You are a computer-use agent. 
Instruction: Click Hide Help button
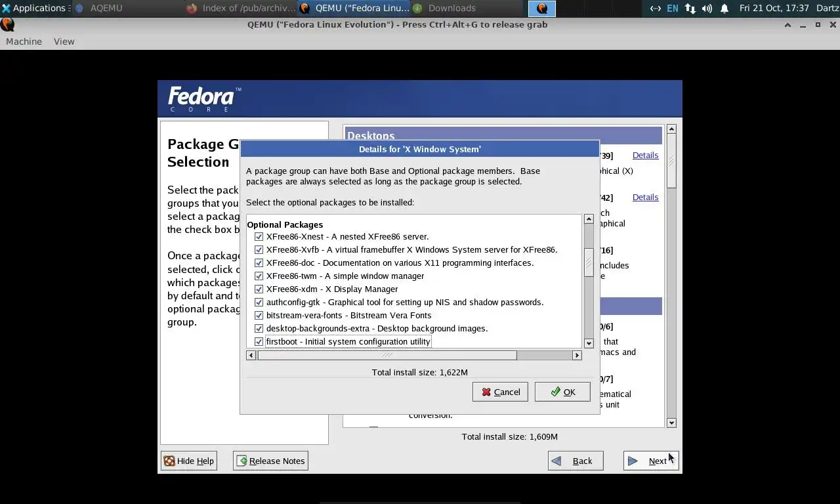point(188,461)
